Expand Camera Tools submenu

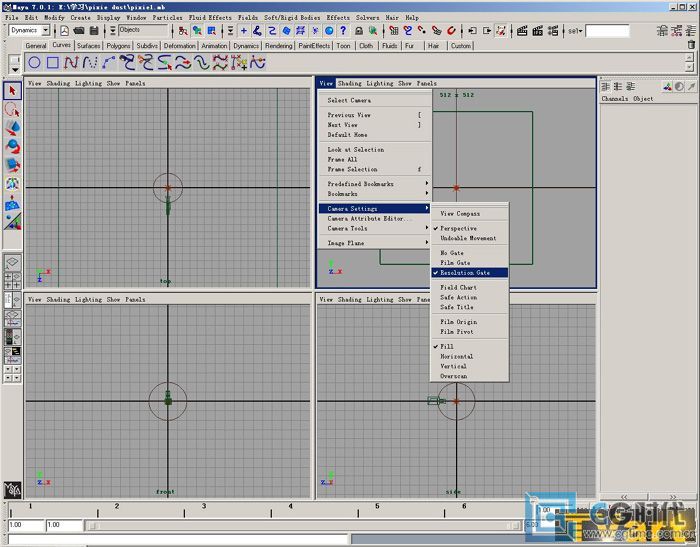click(x=375, y=228)
